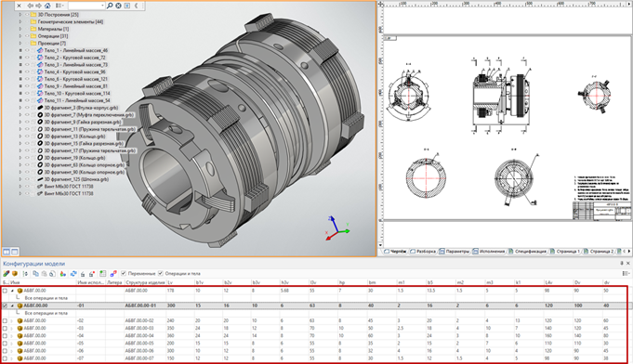Check the box for configuration АБВГ.00.00-02 row

coord(5,321)
